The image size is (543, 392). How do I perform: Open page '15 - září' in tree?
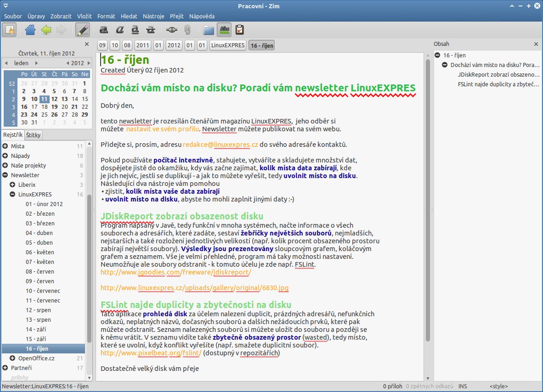coord(36,339)
